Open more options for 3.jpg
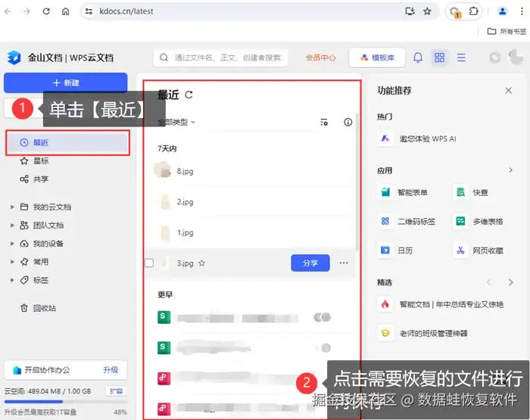530x420 pixels. point(344,263)
